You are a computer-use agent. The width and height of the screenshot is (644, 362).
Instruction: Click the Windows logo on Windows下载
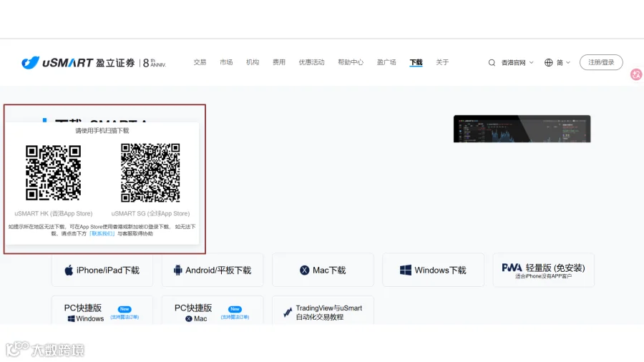(x=406, y=270)
